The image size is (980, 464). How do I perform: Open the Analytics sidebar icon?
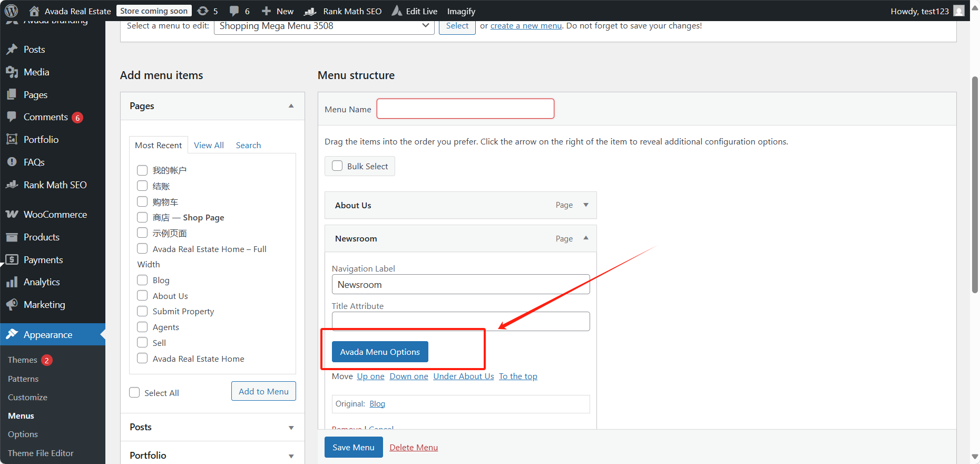pyautogui.click(x=12, y=282)
